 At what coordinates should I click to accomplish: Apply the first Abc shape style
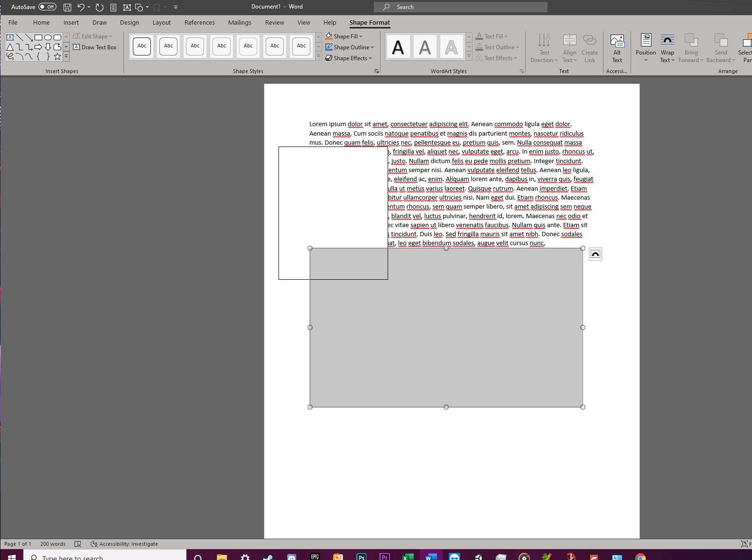point(142,46)
